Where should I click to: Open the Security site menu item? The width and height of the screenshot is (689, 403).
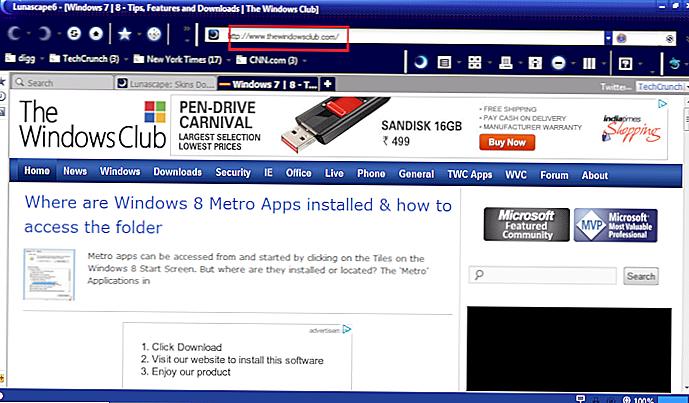click(x=233, y=172)
